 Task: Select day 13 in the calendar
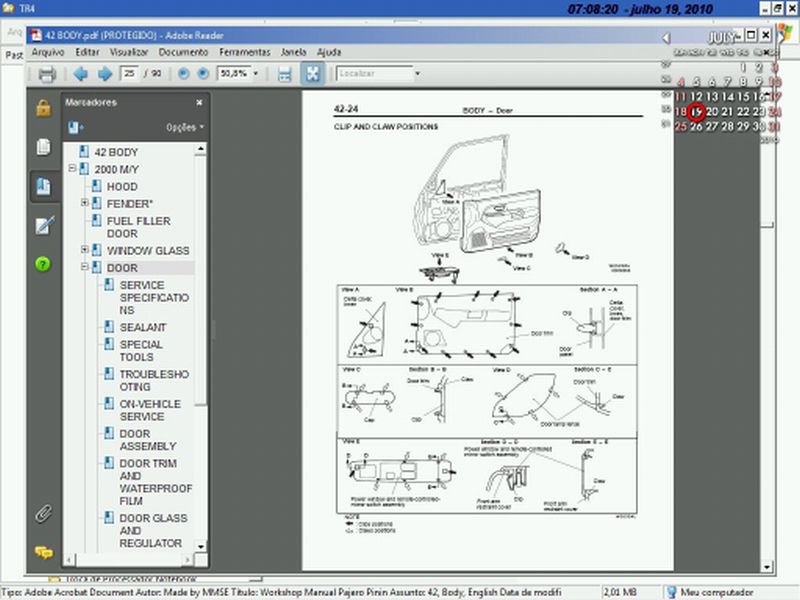[712, 96]
